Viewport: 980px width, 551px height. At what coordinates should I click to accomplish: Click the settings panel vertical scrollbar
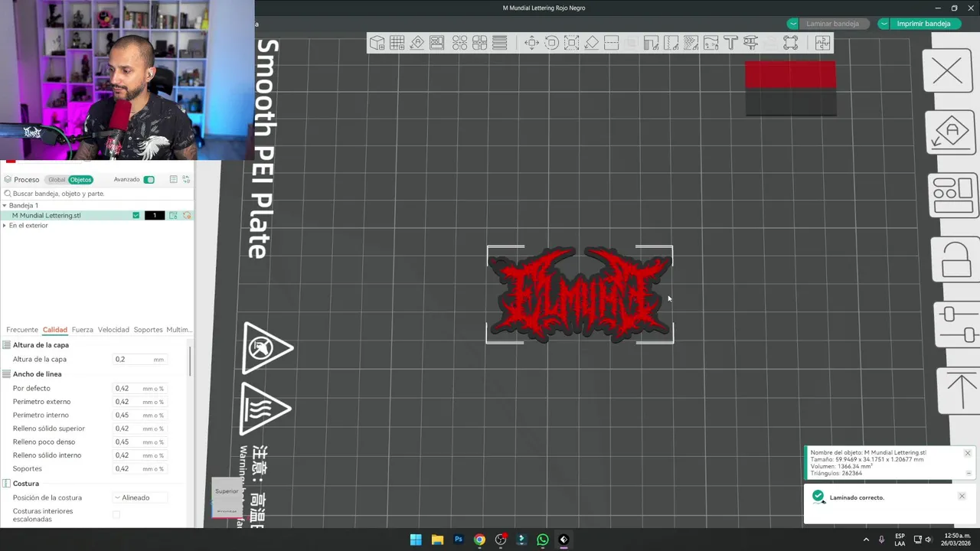pyautogui.click(x=190, y=360)
